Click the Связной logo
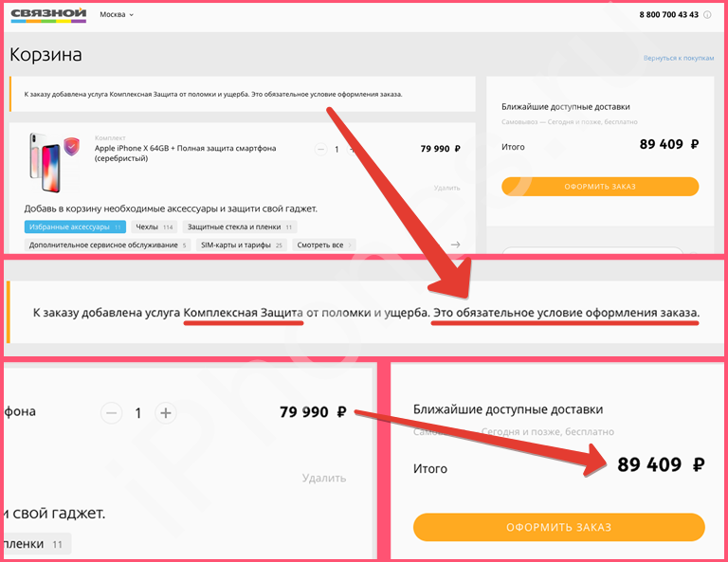The width and height of the screenshot is (728, 562). [48, 15]
